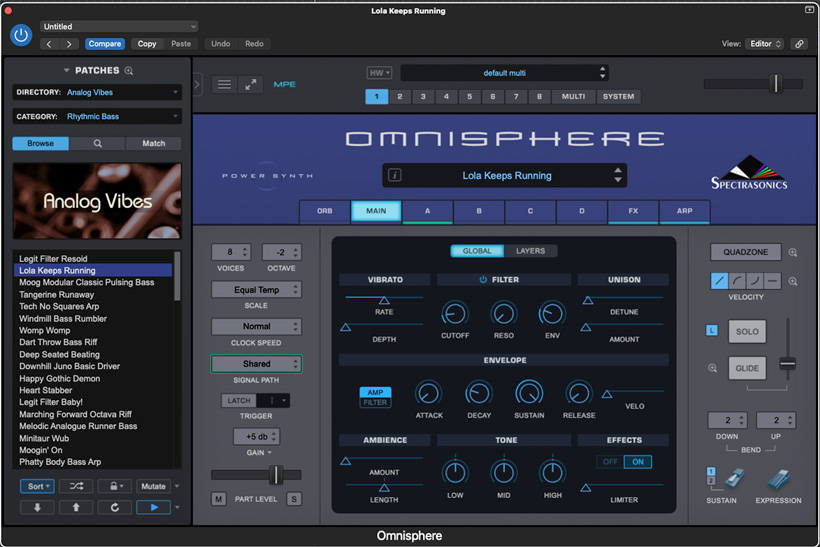Image resolution: width=820 pixels, height=547 pixels.
Task: Step to previous patch with up arrow button
Action: click(x=76, y=507)
